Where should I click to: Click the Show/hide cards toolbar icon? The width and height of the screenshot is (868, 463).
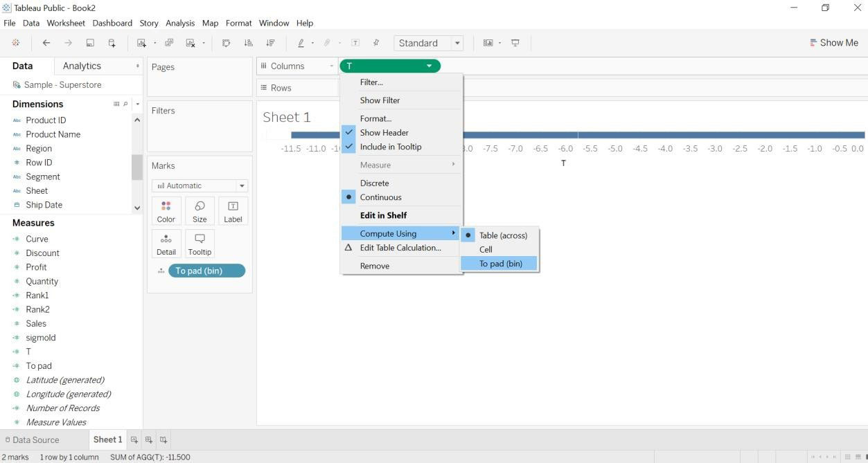[x=488, y=43]
